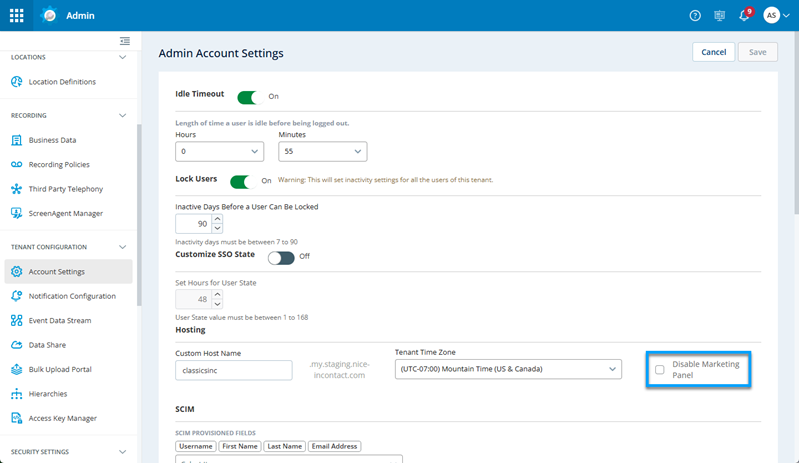Click the Third Party Telephony icon
Screen dimensions: 799x463
[x=16, y=189]
